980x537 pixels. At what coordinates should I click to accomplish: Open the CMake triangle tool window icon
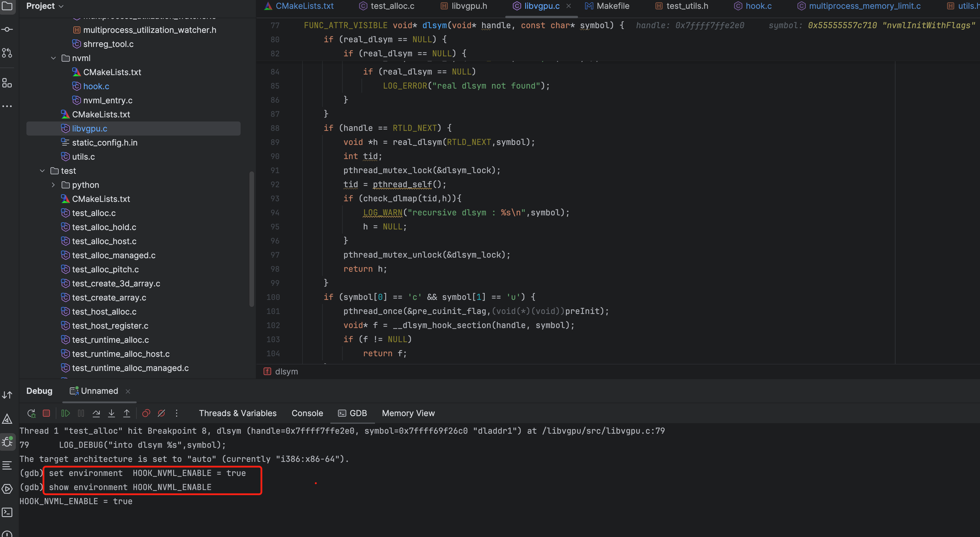tap(7, 419)
